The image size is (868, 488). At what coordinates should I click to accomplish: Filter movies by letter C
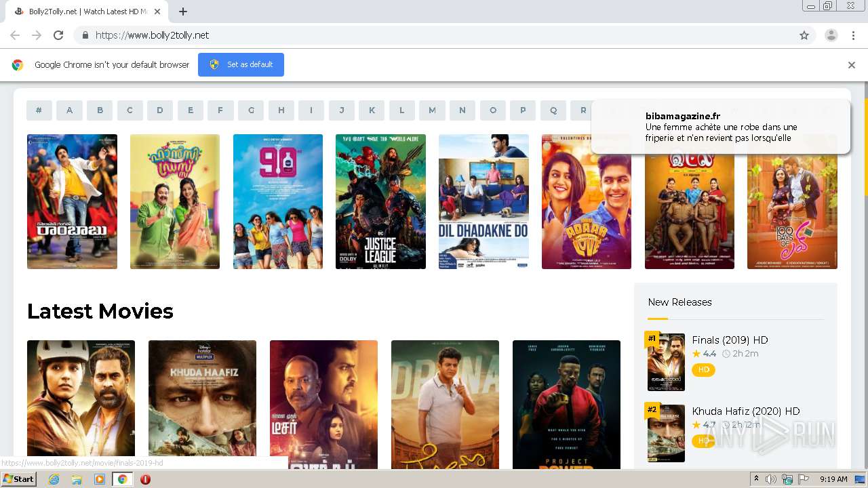130,110
